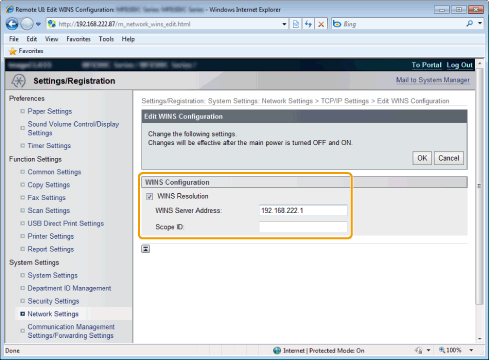Open the address bar history dropdown

pyautogui.click(x=284, y=24)
